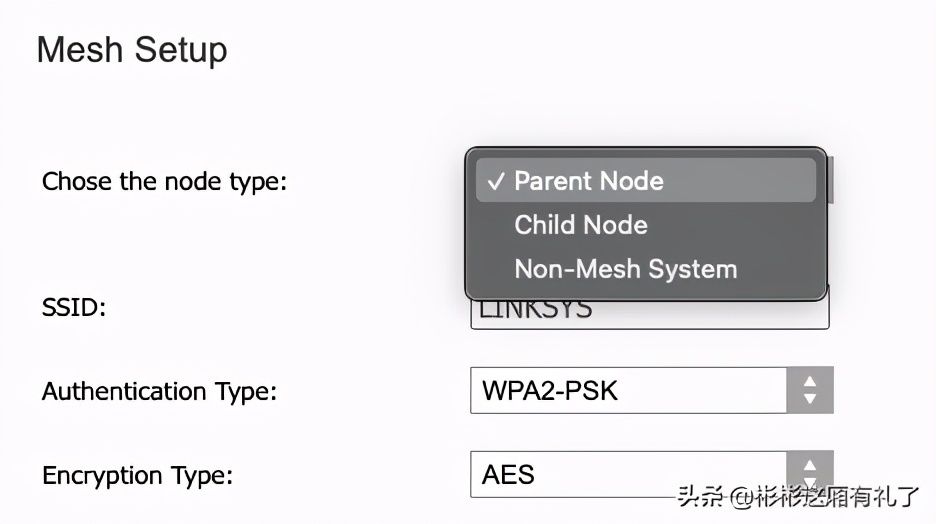The width and height of the screenshot is (936, 524).
Task: Click the gray stepper box beside AES
Action: 810,474
